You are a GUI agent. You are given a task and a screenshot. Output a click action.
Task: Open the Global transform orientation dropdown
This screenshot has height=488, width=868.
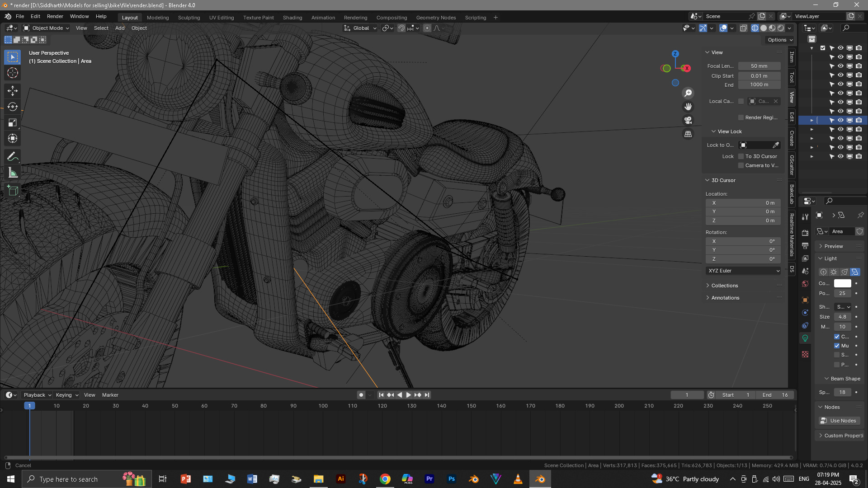coord(360,28)
